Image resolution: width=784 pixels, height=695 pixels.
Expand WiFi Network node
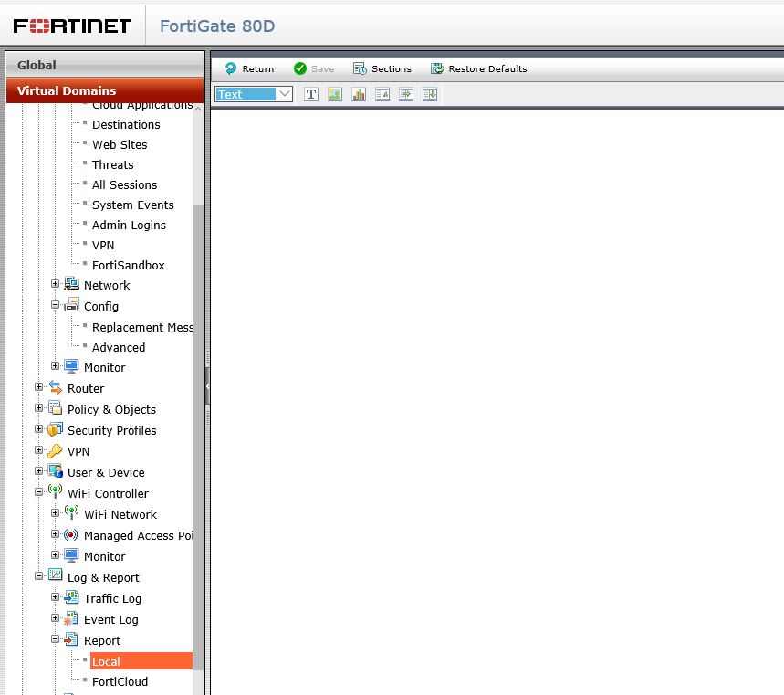55,513
